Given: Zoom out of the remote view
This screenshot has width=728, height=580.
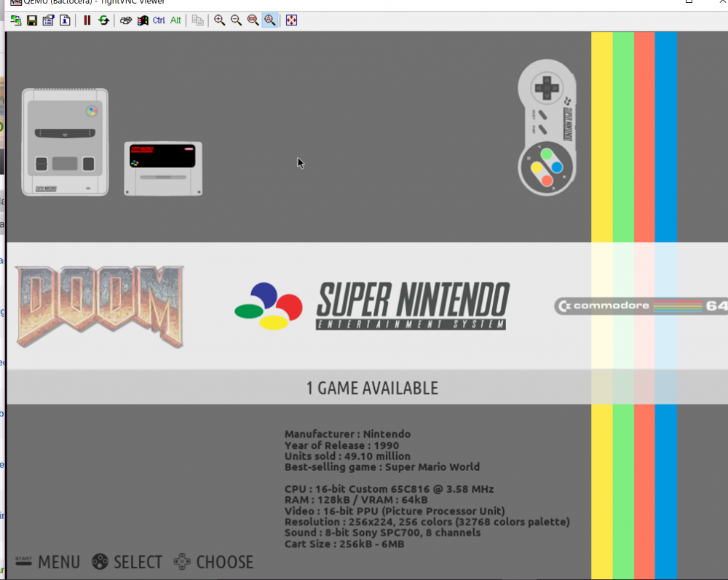Looking at the screenshot, I should tap(237, 20).
